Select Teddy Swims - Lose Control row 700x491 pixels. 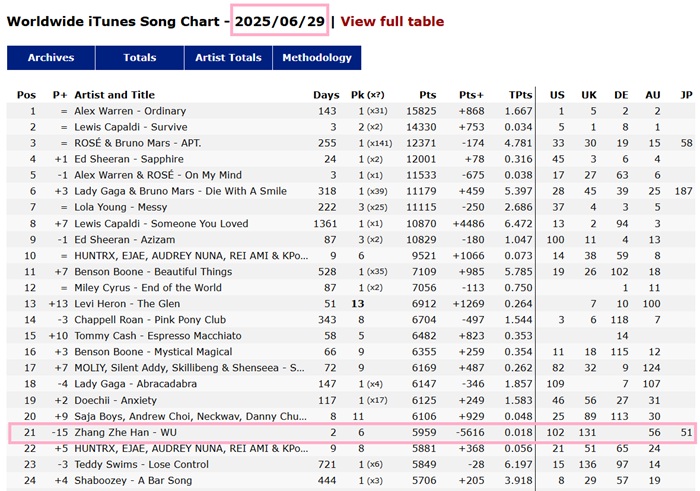[x=351, y=465]
